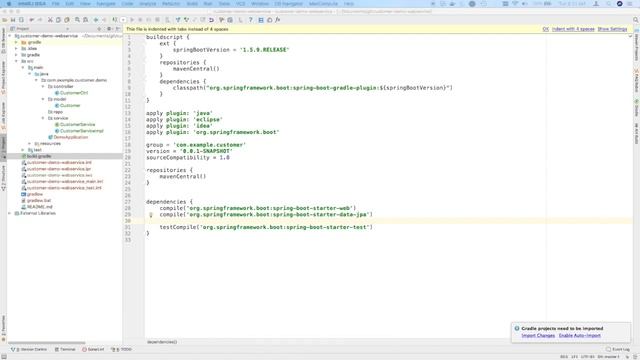Open the SonarLint tool window

93,349
